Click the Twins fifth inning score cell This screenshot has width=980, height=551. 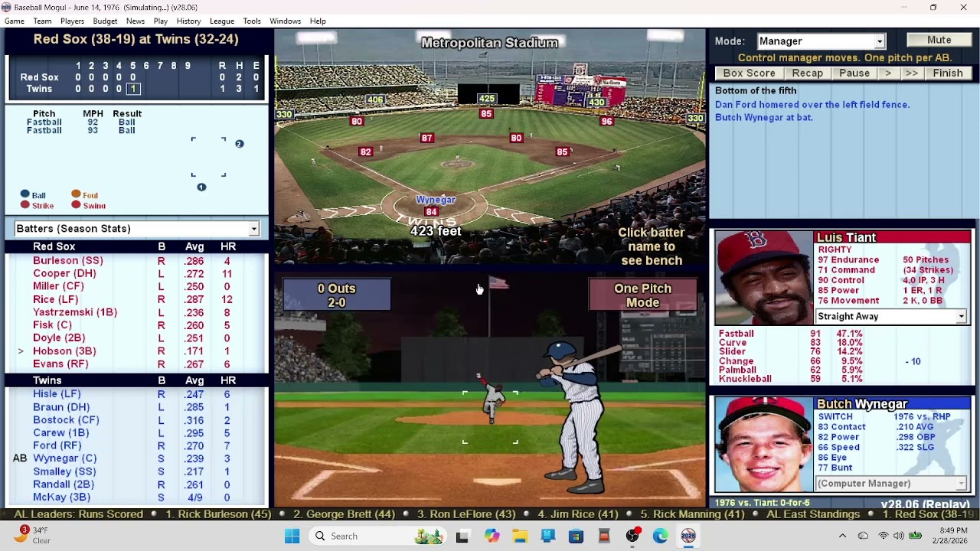132,89
